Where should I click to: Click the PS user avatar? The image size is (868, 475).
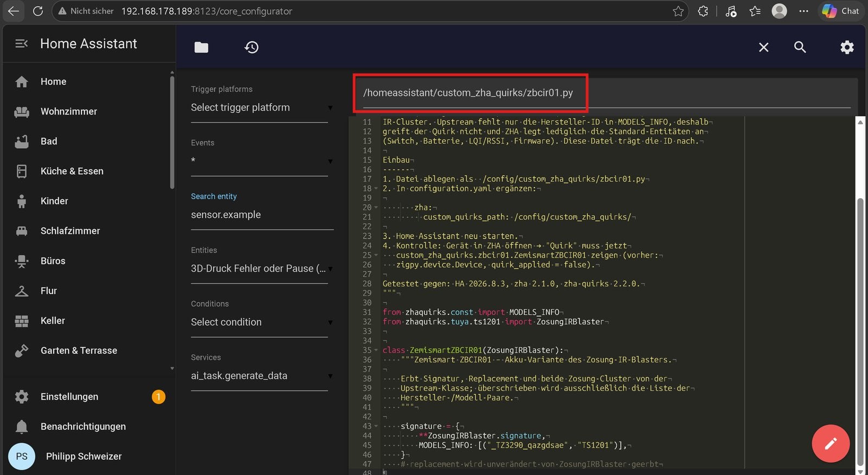pyautogui.click(x=22, y=457)
